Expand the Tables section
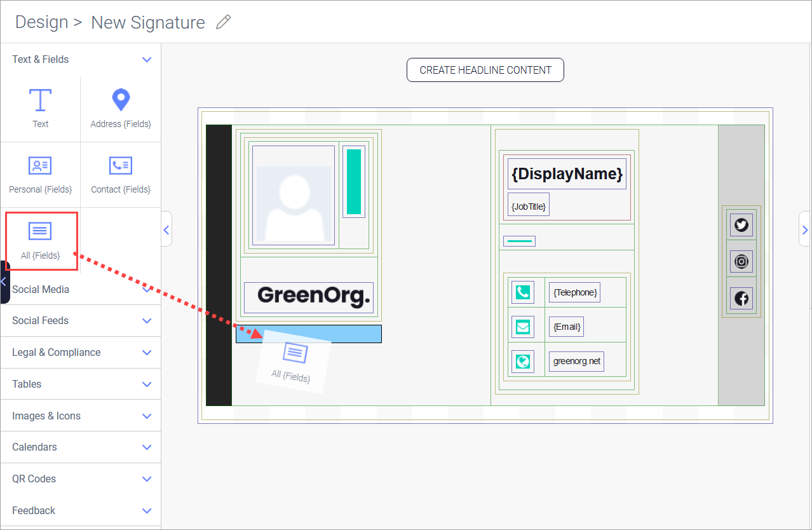Image resolution: width=812 pixels, height=530 pixels. pos(81,384)
